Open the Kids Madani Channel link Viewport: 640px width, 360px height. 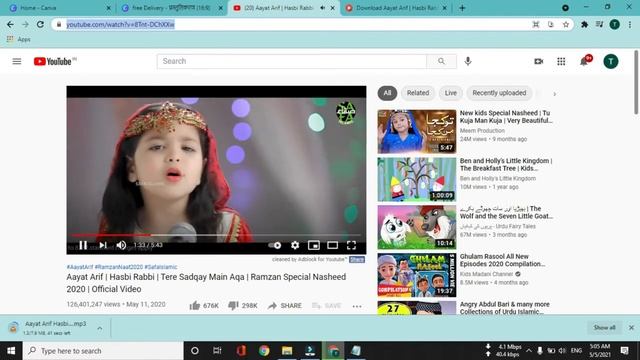click(486, 274)
